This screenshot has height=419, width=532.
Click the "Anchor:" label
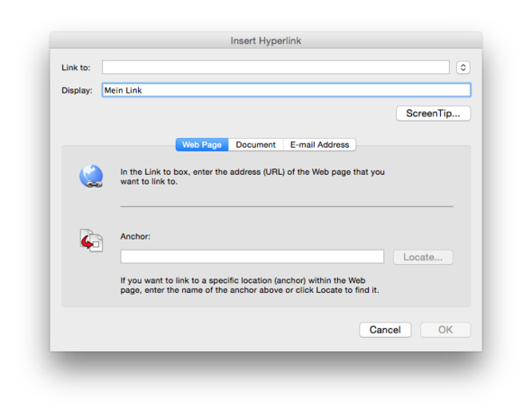click(x=135, y=236)
